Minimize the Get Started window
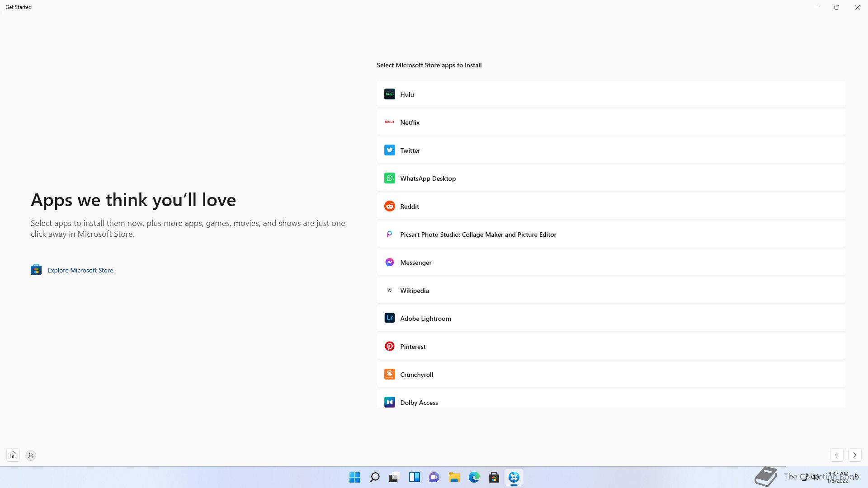This screenshot has height=488, width=868. pos(816,7)
